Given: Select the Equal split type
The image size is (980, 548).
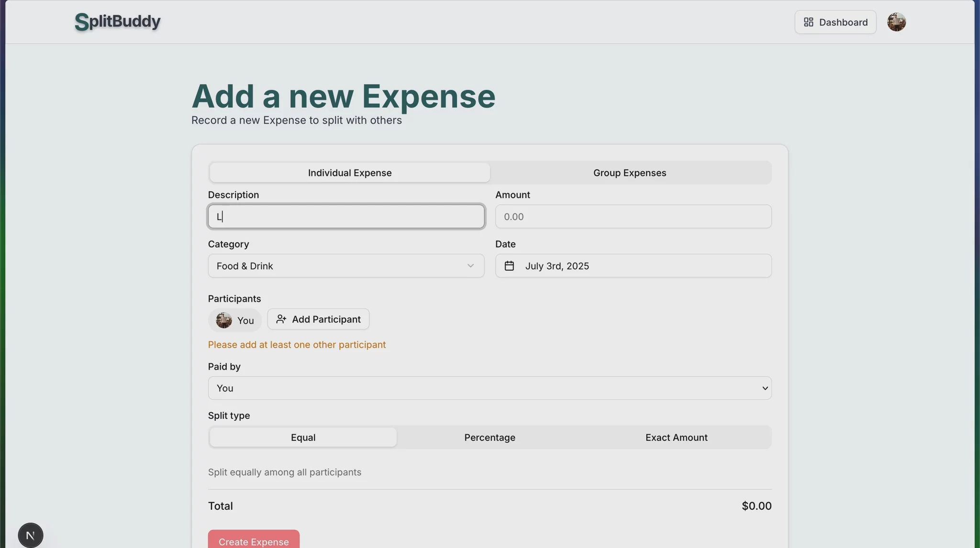Looking at the screenshot, I should pyautogui.click(x=303, y=438).
